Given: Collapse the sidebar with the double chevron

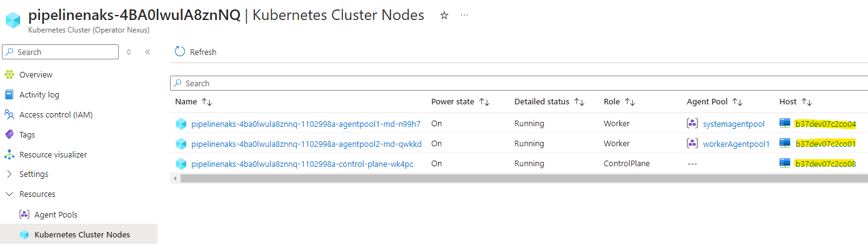Looking at the screenshot, I should coord(147,52).
